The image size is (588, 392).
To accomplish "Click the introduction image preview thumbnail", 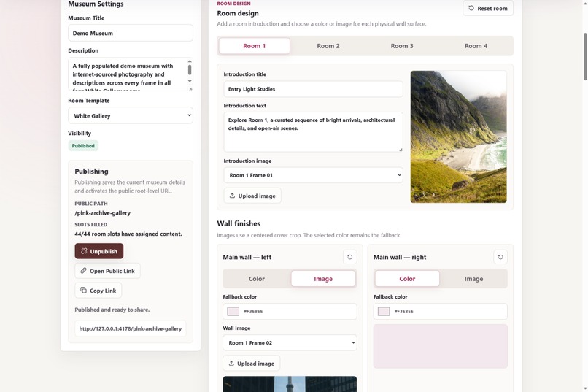I will [458, 137].
